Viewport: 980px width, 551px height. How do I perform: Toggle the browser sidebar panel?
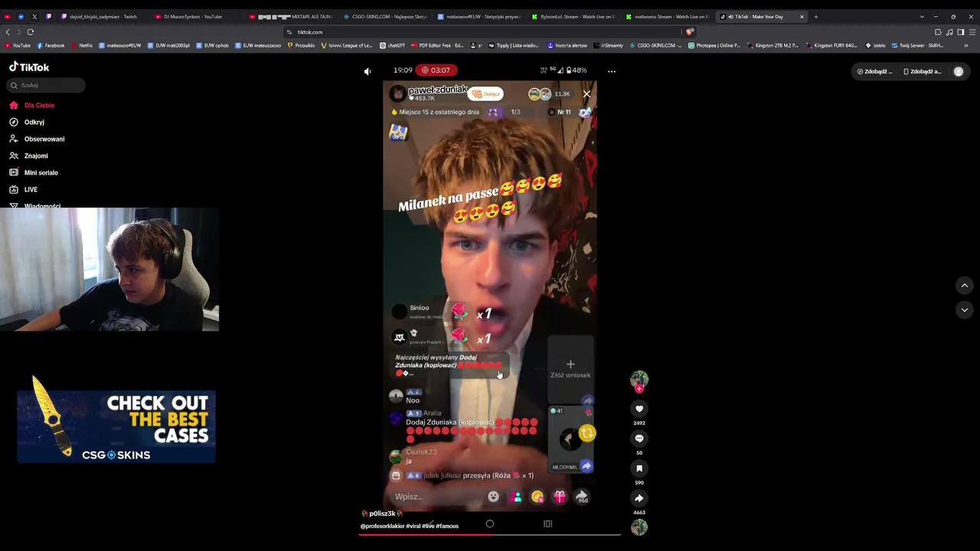(961, 32)
